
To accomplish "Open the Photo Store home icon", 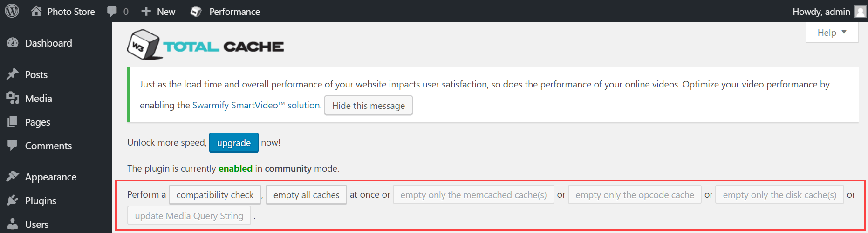I will coord(36,11).
